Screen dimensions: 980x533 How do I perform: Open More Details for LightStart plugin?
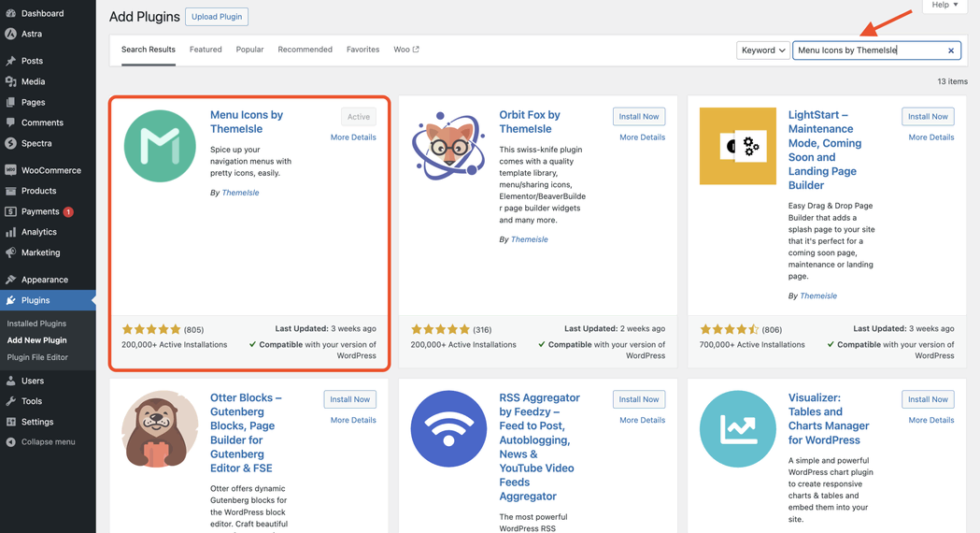[x=930, y=137]
